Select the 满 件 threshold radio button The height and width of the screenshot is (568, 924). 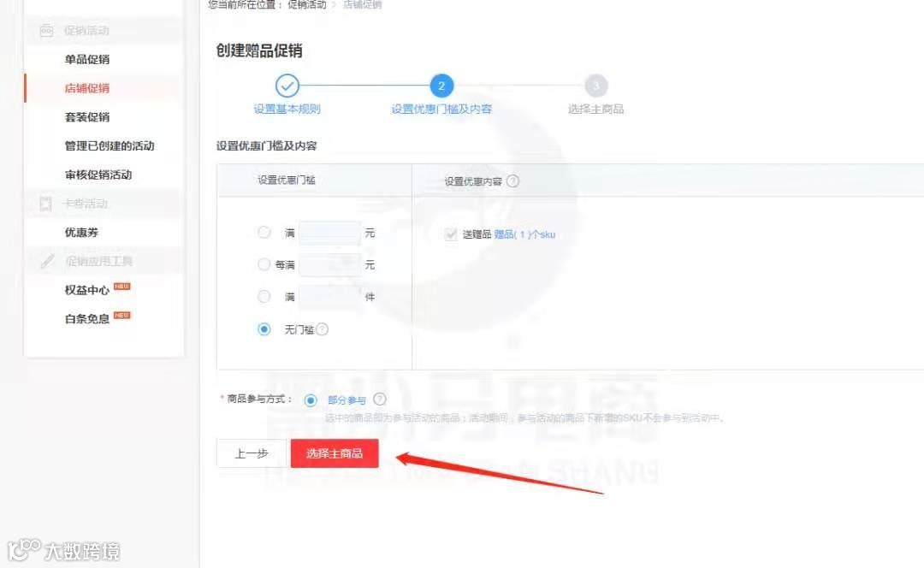264,296
